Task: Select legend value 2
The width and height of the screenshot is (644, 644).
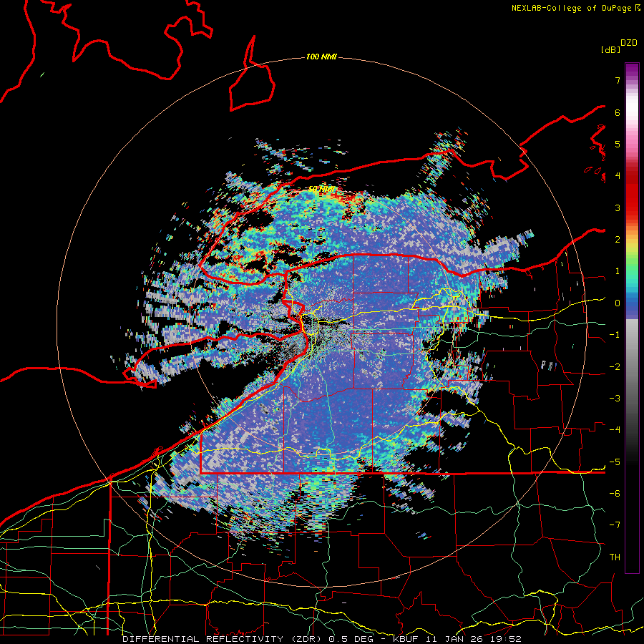Action: coord(618,240)
